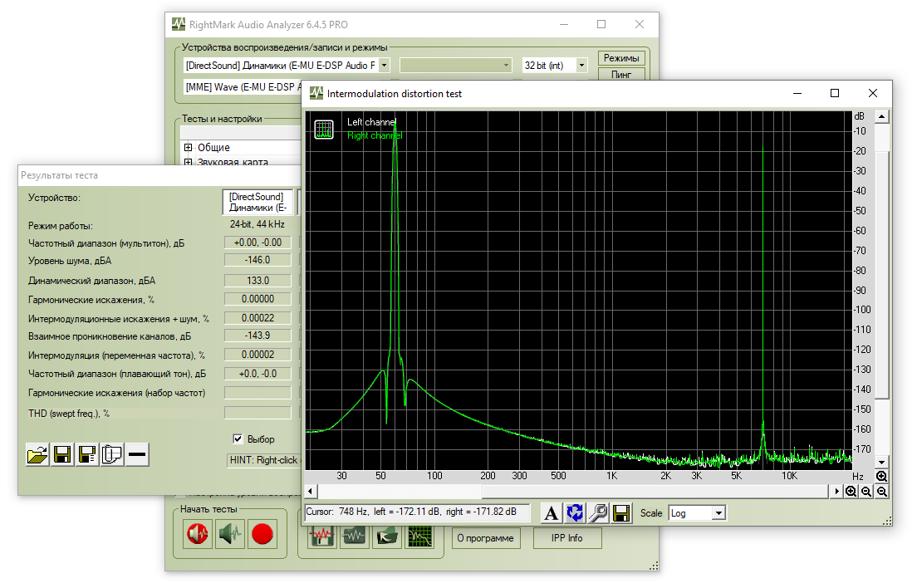The width and height of the screenshot is (917, 588).
Task: Click the 24-bit, 44 kHz mode text
Action: 257,224
